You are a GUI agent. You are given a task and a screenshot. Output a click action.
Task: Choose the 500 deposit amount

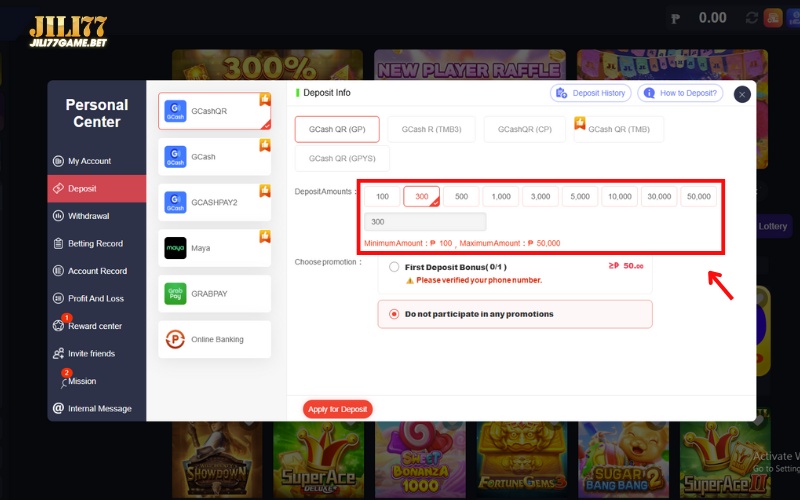461,196
